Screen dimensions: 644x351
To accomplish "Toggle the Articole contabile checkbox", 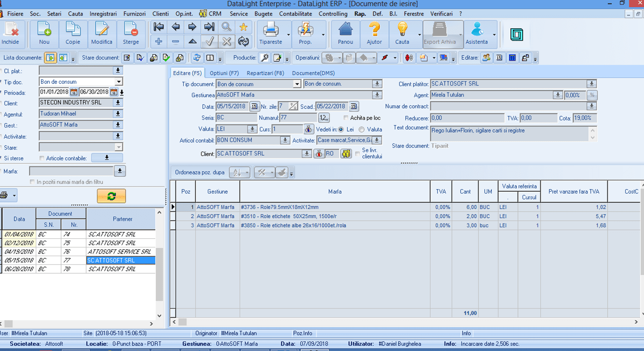I will pyautogui.click(x=42, y=158).
